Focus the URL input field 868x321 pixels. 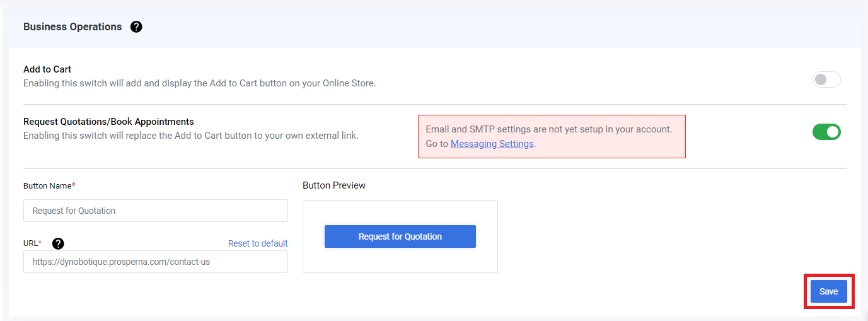[x=156, y=262]
